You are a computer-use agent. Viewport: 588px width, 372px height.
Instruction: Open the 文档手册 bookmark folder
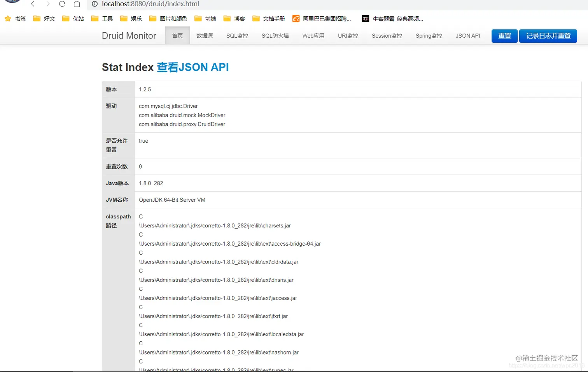pyautogui.click(x=269, y=19)
